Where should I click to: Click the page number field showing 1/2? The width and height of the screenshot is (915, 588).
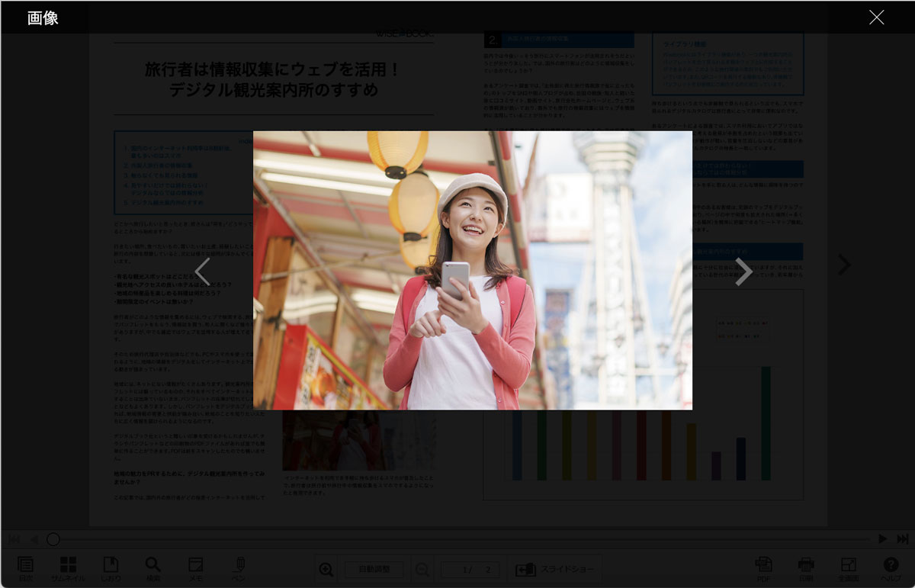(x=470, y=569)
